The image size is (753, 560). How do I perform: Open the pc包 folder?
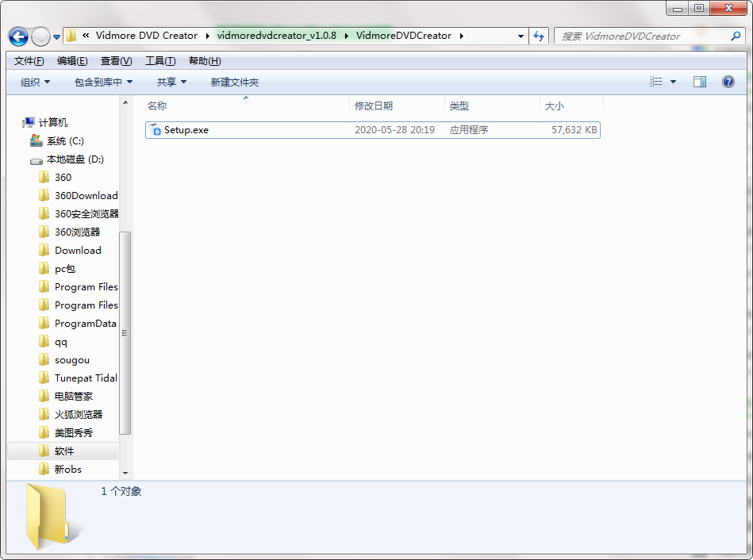coord(65,269)
